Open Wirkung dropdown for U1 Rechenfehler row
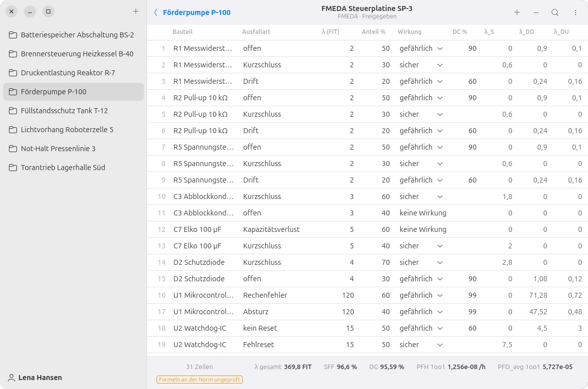 click(x=440, y=295)
